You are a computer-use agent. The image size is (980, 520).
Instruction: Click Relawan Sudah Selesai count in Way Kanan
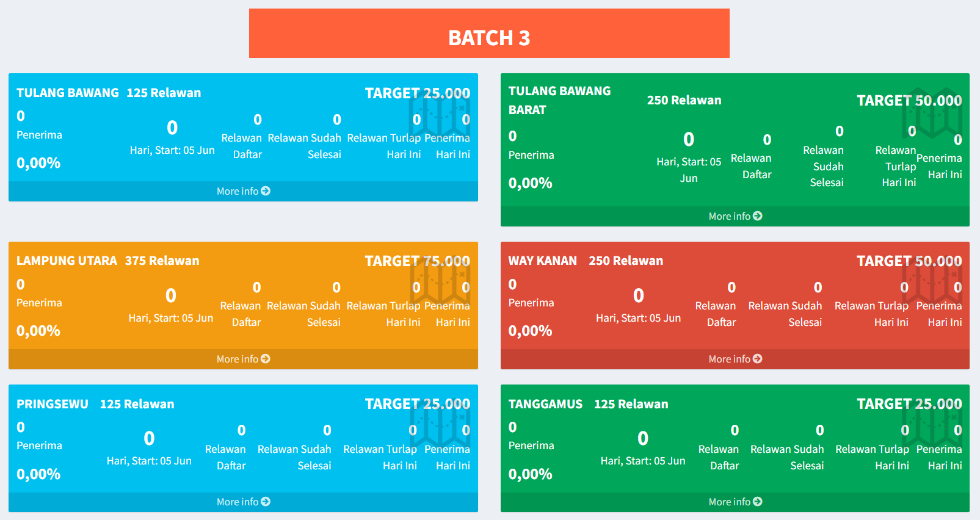[x=818, y=287]
